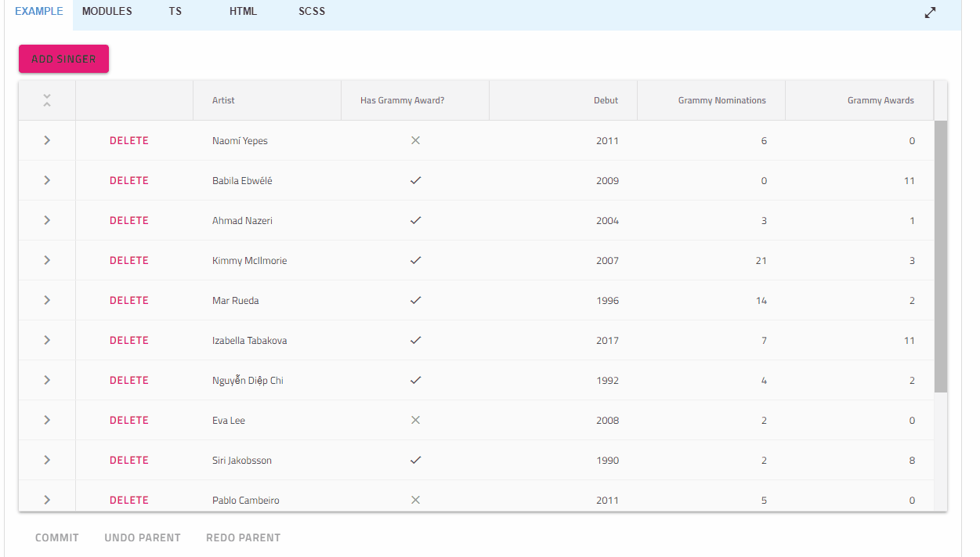Viewport: 980px width, 557px height.
Task: Click the check mark beside Kimmy McIlmorie
Action: tap(415, 260)
